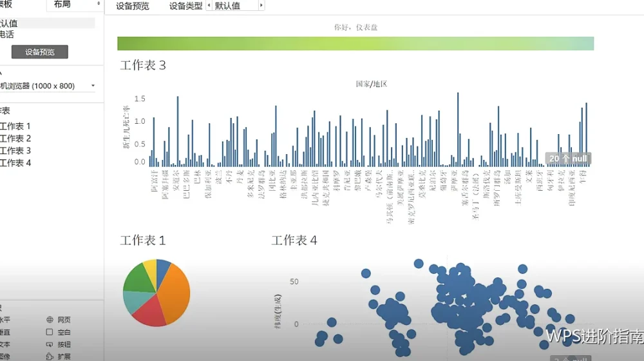The image size is (644, 361).
Task: Select the 网页 web page object icon
Action: tap(50, 320)
